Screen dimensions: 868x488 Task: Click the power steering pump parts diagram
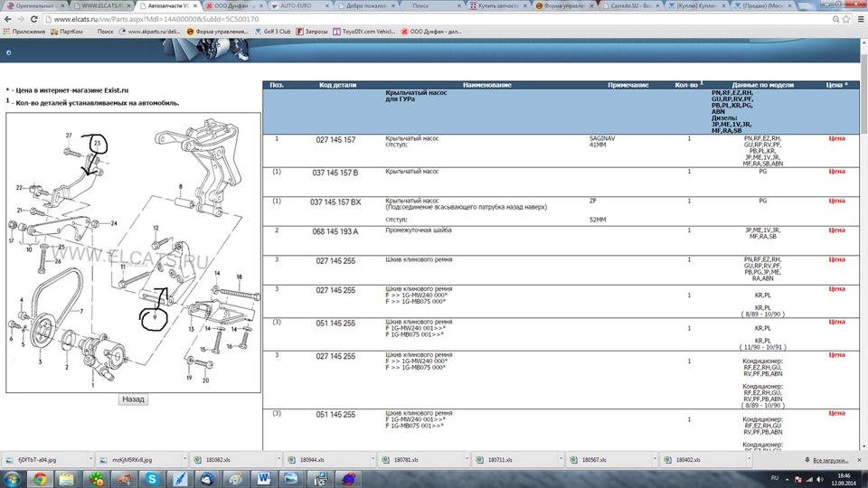pyautogui.click(x=134, y=253)
